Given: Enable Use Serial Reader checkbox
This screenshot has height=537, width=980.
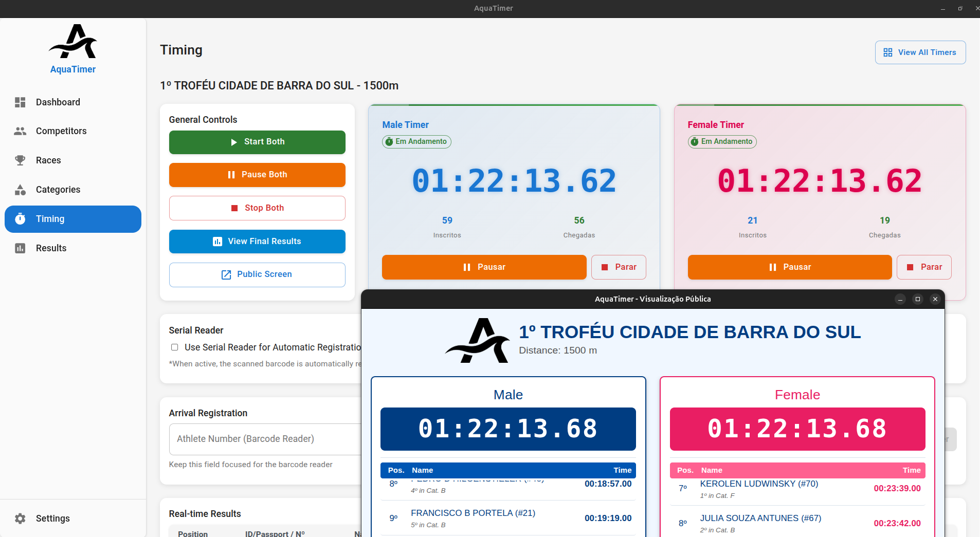Looking at the screenshot, I should [x=175, y=347].
